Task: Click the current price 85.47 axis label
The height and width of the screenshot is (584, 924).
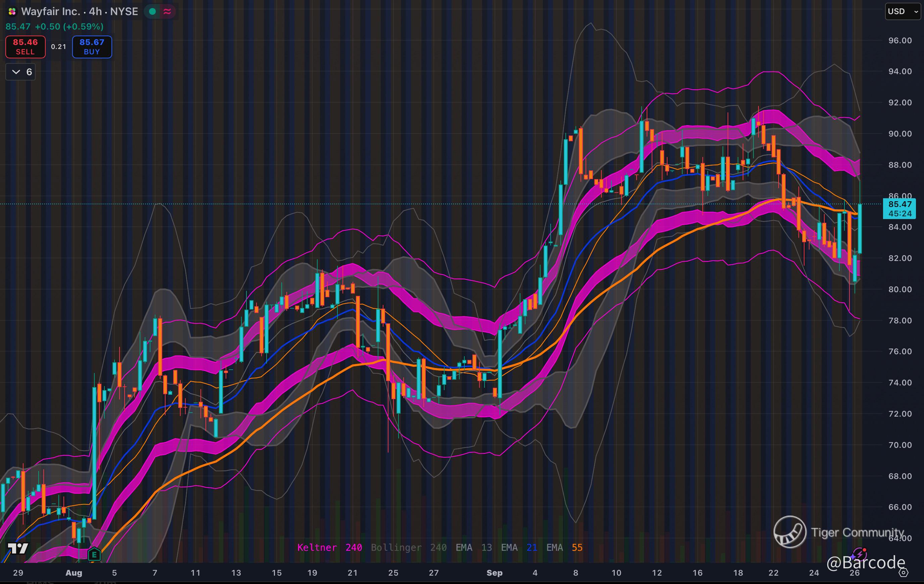Action: coord(899,204)
